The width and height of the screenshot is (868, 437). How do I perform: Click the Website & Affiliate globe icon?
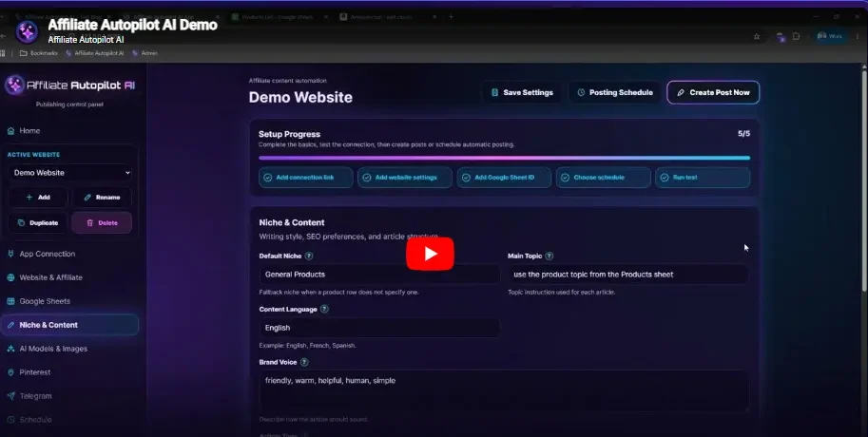pos(10,277)
